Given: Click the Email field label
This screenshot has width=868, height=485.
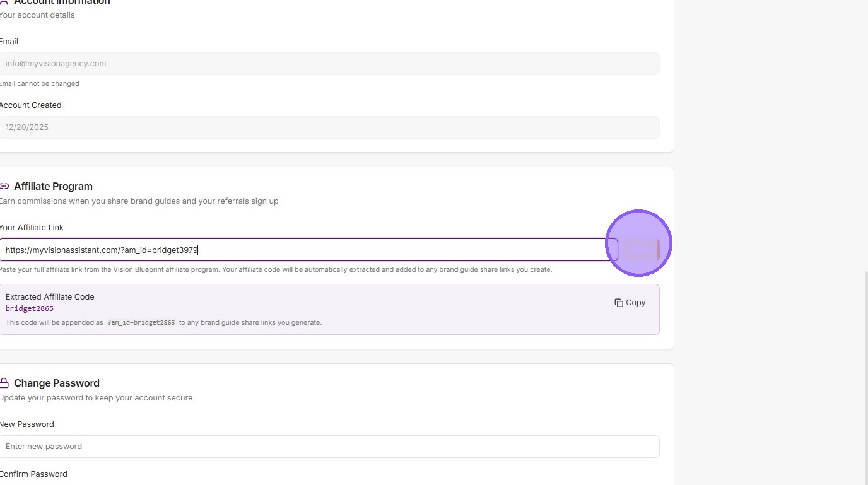Looking at the screenshot, I should tap(9, 41).
